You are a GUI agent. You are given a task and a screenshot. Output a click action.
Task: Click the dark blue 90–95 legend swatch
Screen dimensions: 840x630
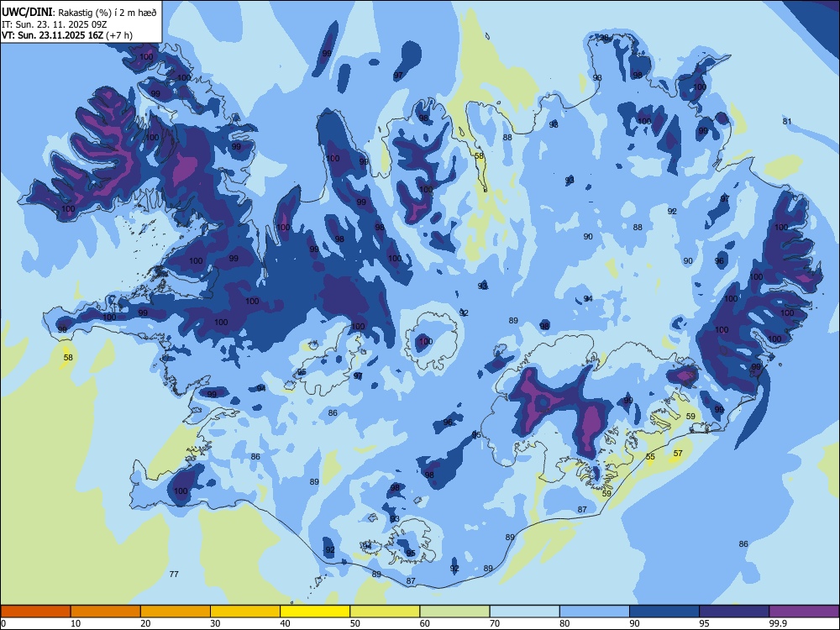[x=664, y=612]
